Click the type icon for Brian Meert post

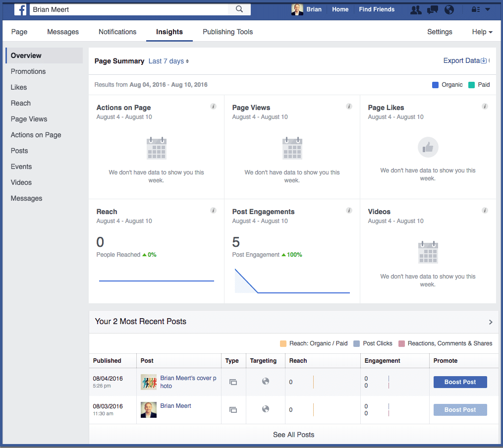233,410
